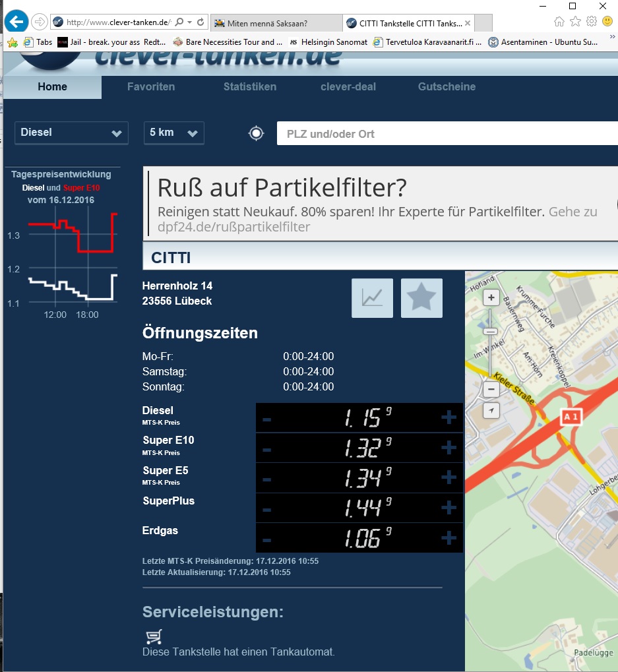Viewport: 618px width, 672px height.
Task: Follow the dpf24.de/rußpartikelfilter ad link
Action: tap(233, 227)
